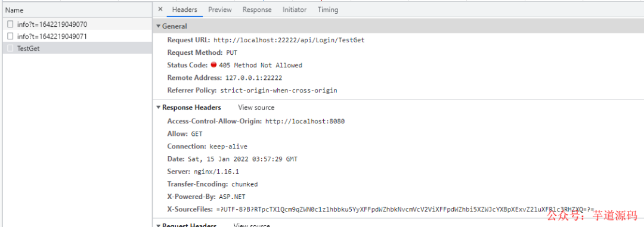
Task: Click the icon beside info?t=1642219049070
Action: tap(10, 24)
